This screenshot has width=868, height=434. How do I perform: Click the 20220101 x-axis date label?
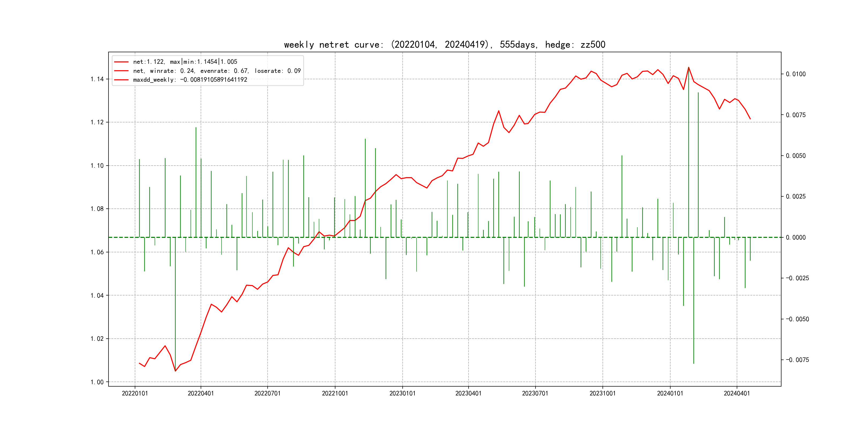(135, 393)
